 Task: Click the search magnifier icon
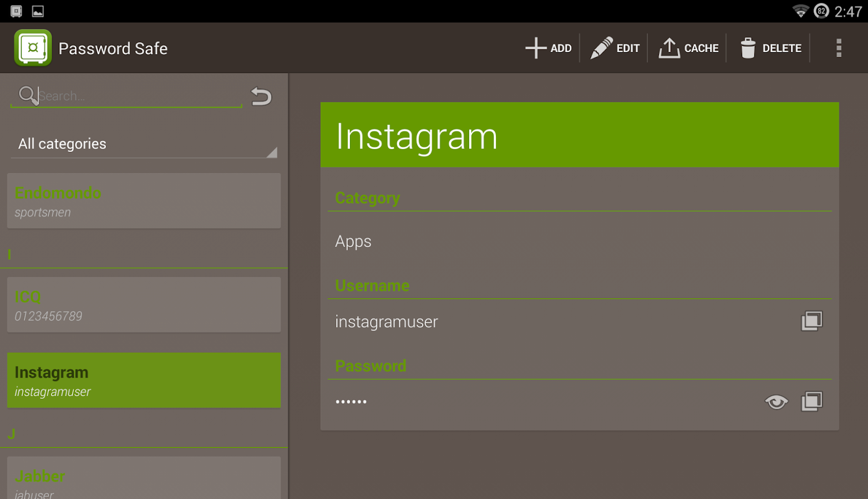[x=27, y=95]
